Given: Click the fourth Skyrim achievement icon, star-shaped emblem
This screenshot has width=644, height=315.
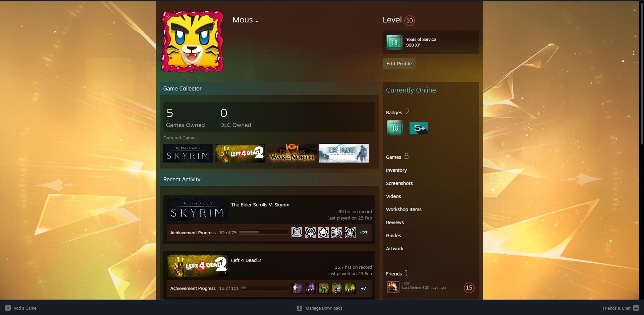Looking at the screenshot, I should 337,233.
